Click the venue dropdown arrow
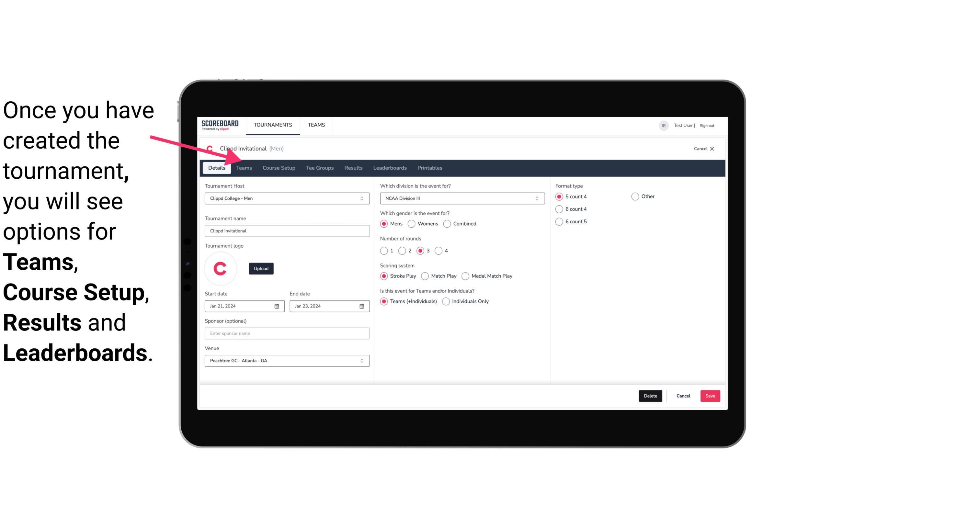This screenshot has width=980, height=527. click(363, 360)
